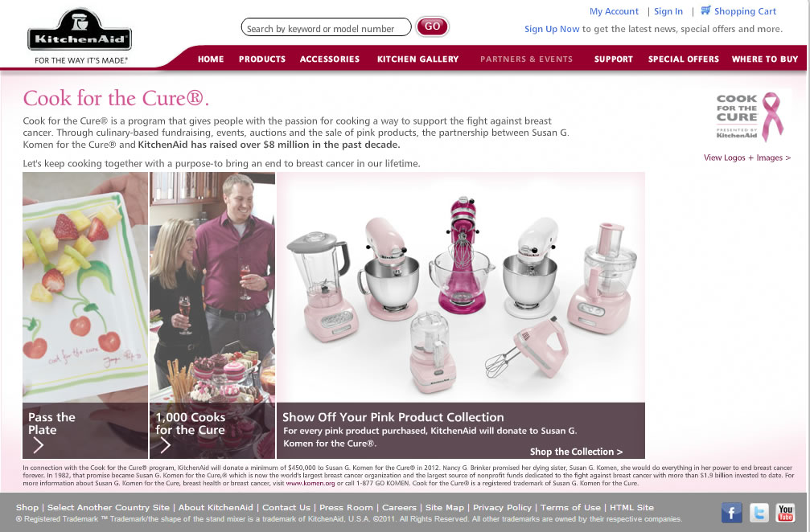Go to Where to Buy
Viewport: 810px width, 532px height.
[x=764, y=59]
